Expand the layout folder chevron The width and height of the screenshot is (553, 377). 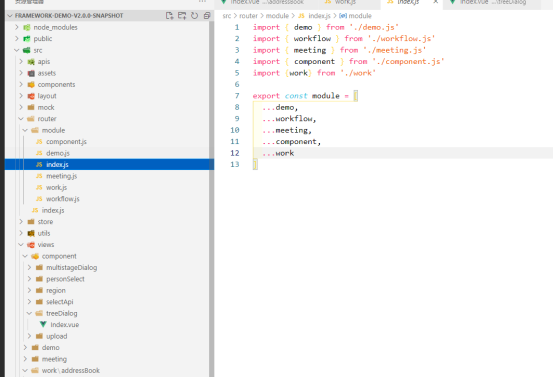click(x=21, y=96)
